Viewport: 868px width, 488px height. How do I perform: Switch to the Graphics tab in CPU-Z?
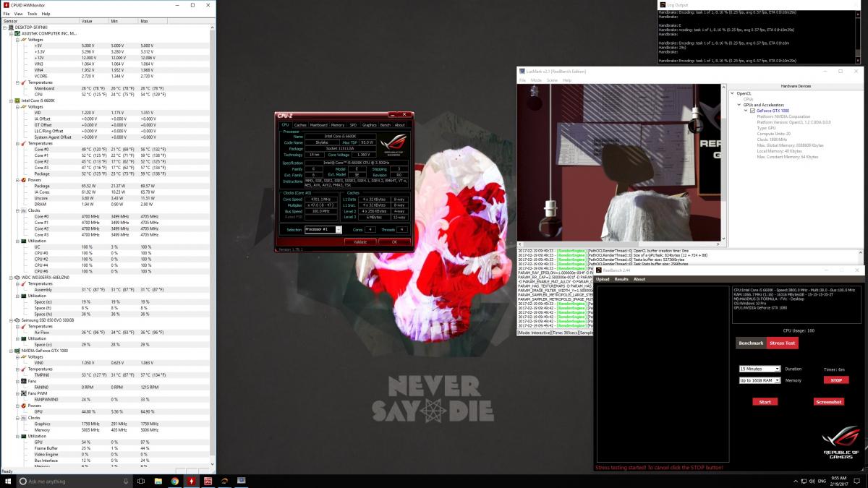(x=370, y=125)
